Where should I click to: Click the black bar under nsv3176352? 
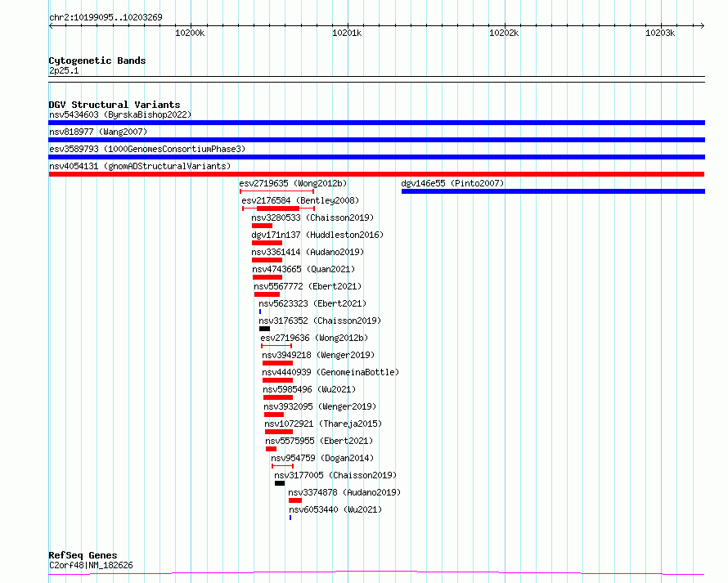(x=265, y=329)
